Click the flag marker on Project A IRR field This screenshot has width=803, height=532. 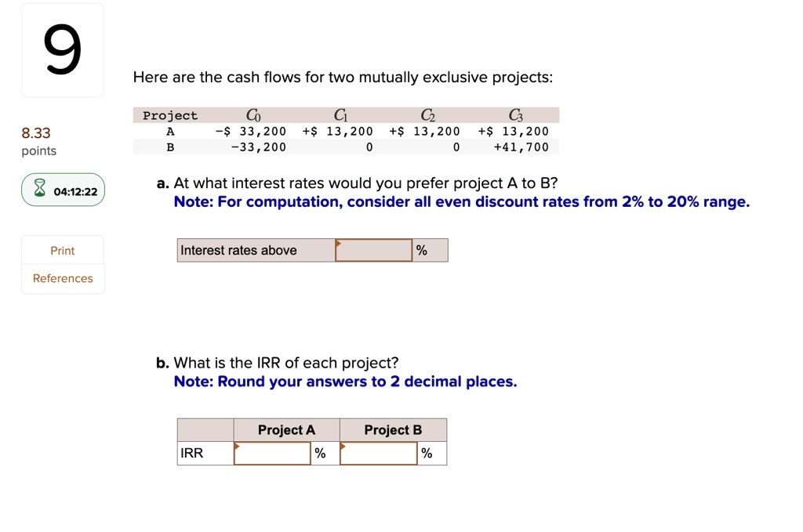[237, 447]
